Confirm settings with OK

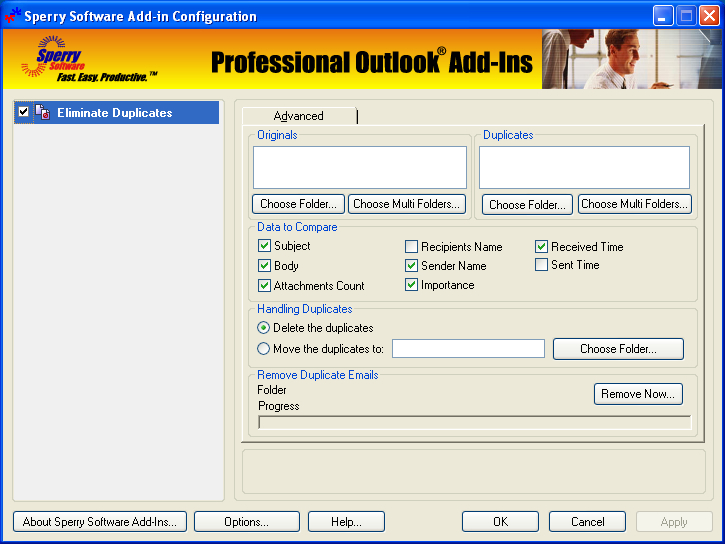[x=500, y=521]
